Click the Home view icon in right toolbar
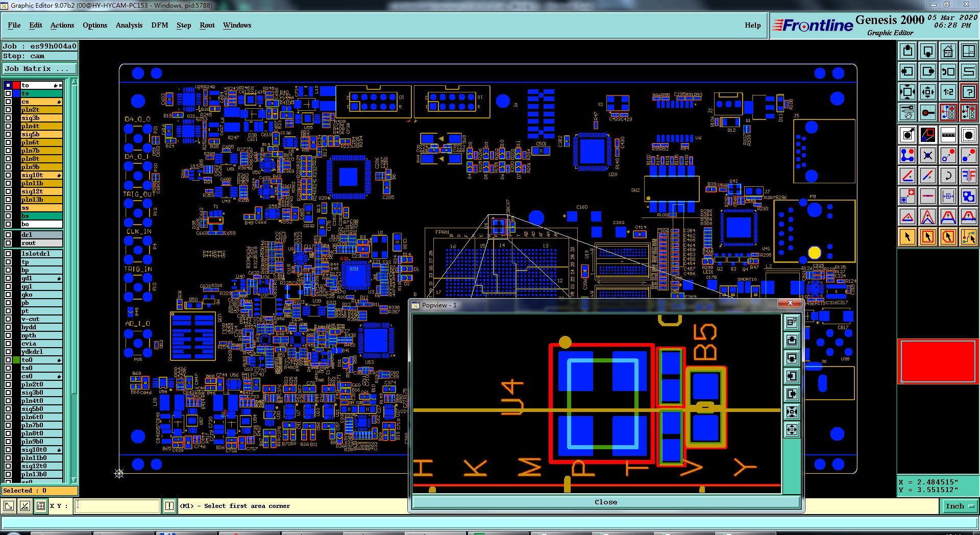 coord(948,51)
